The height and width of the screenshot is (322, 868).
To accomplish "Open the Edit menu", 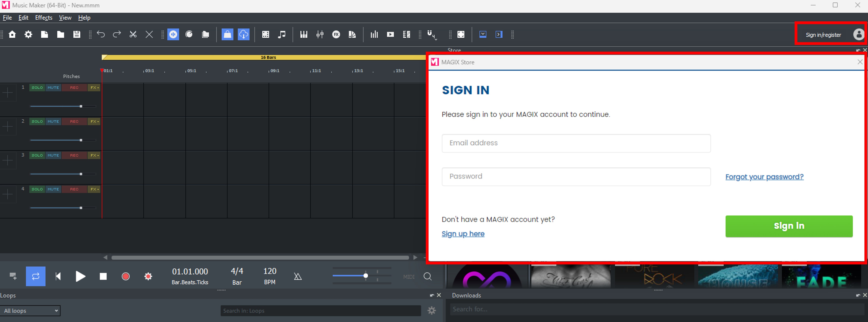I will tap(23, 18).
